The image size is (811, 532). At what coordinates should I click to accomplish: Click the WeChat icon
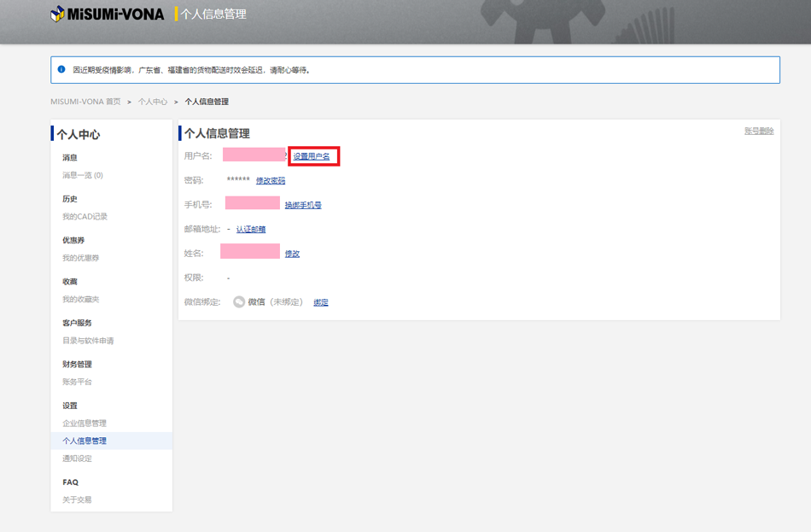click(x=239, y=302)
